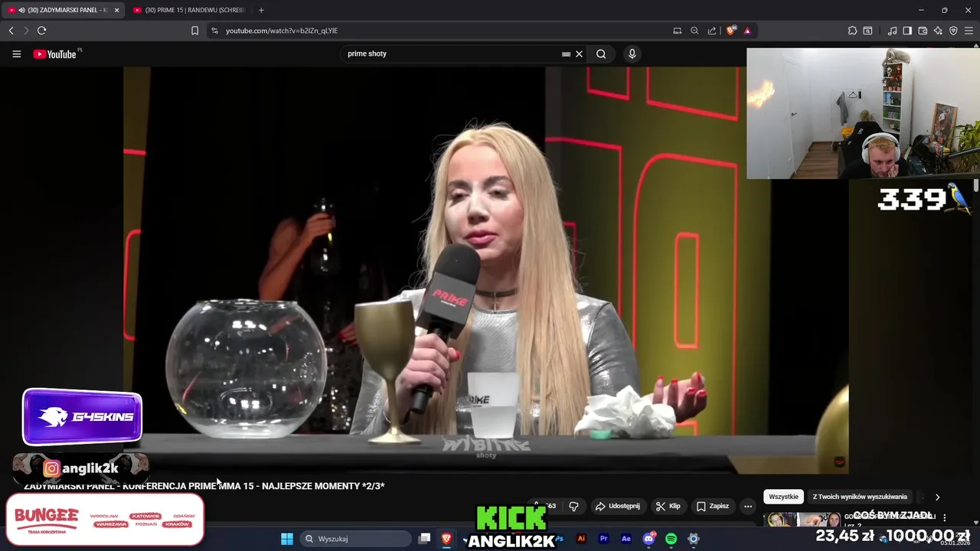Open the Windows Start menu
Image resolution: width=980 pixels, height=551 pixels.
[x=287, y=539]
